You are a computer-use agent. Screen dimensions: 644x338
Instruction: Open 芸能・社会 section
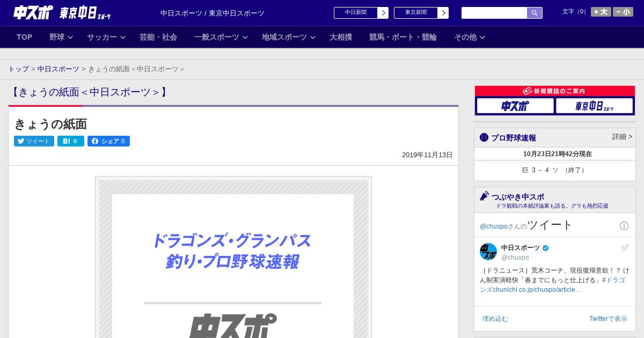click(158, 37)
